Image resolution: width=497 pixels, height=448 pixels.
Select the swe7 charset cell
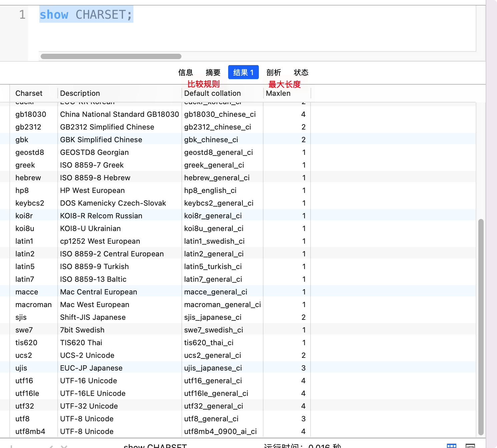24,330
